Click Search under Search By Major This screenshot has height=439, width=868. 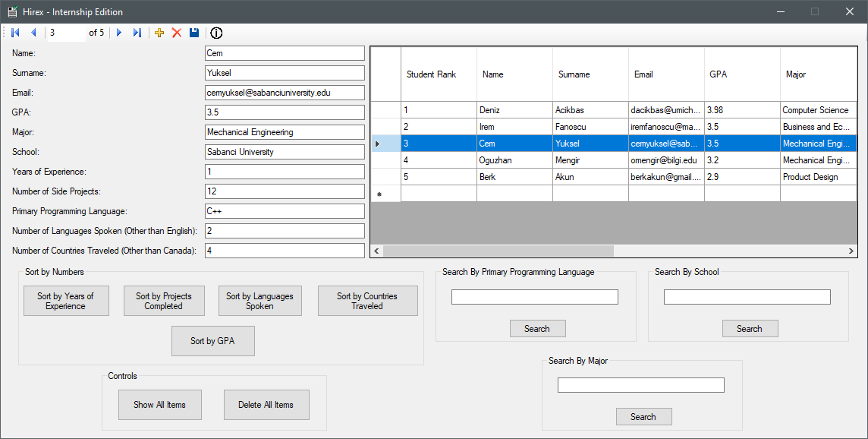644,417
